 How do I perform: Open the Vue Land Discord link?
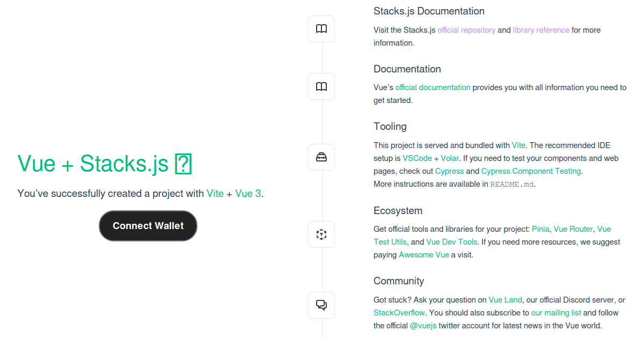505,299
